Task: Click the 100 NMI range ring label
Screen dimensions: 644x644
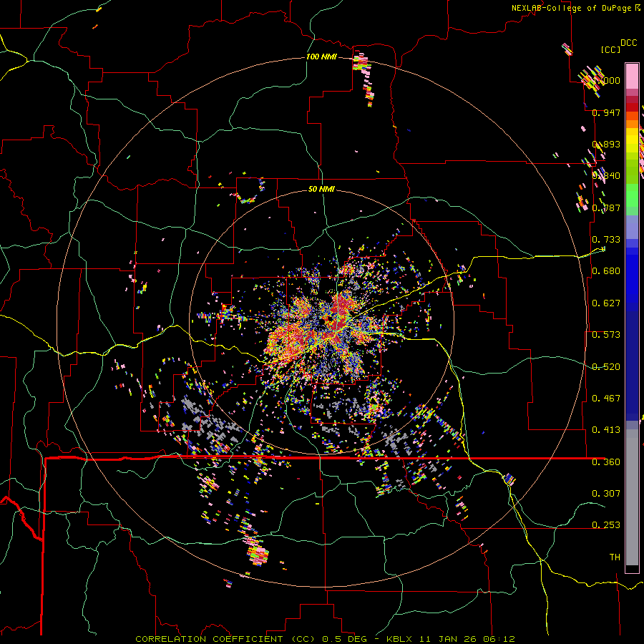Action: [x=321, y=57]
